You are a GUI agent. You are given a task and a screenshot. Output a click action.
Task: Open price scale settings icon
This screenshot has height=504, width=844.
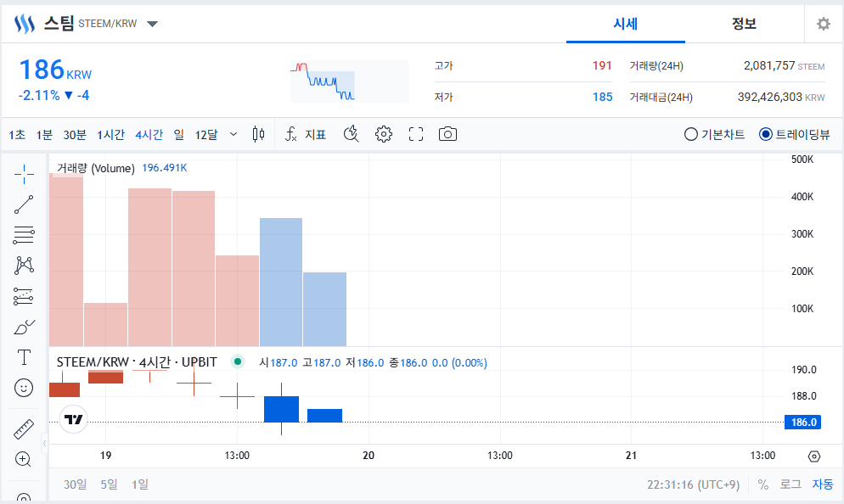(x=814, y=456)
